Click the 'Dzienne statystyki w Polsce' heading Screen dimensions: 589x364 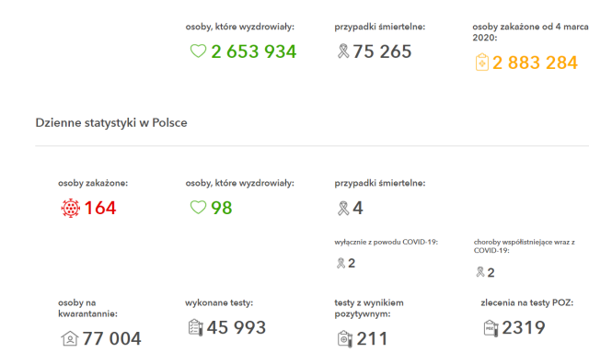pyautogui.click(x=111, y=122)
